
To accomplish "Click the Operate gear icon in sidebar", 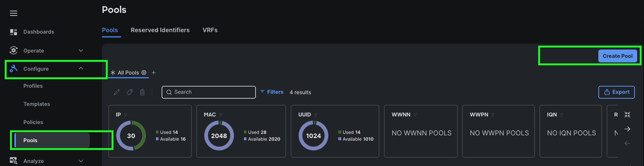I will (14, 50).
